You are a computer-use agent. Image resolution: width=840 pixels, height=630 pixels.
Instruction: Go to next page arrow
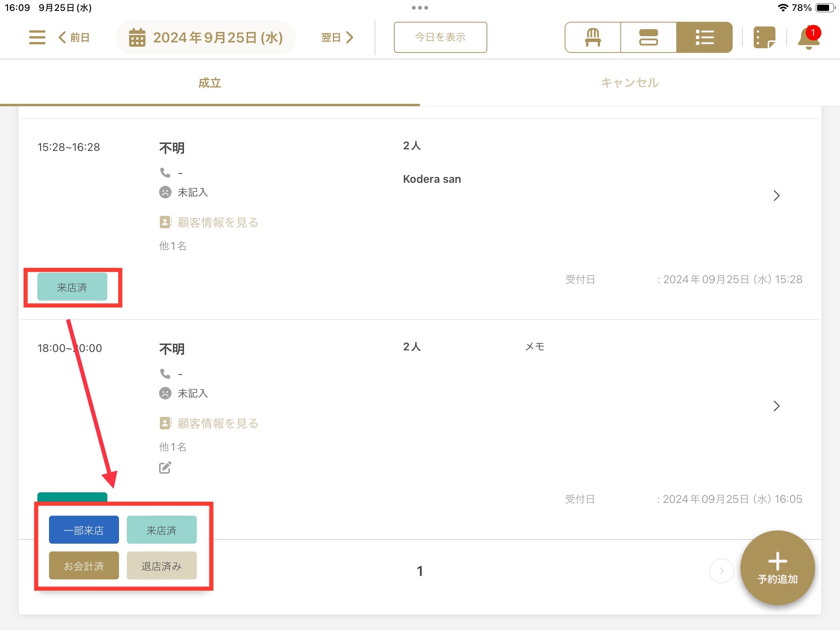point(722,571)
